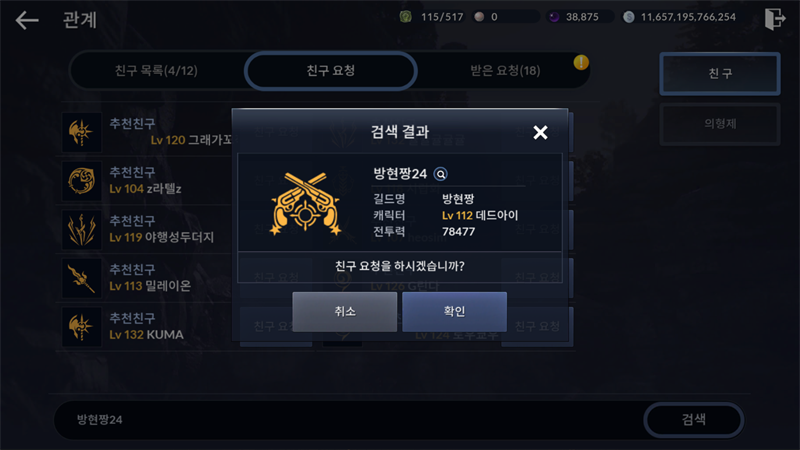Select the axe icon beside 그래가꼬
Screen dimensions: 800x450
82,132
